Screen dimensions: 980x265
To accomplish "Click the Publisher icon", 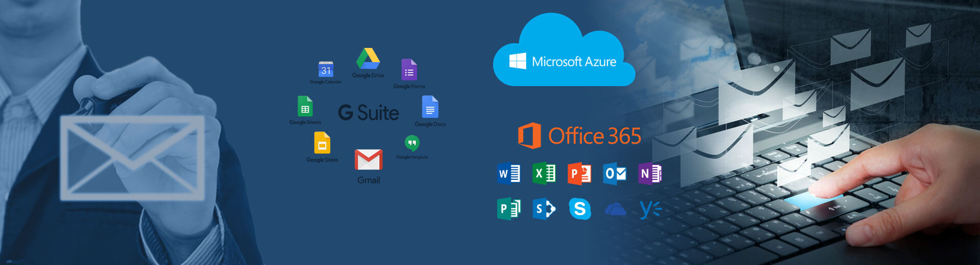I will (x=509, y=209).
